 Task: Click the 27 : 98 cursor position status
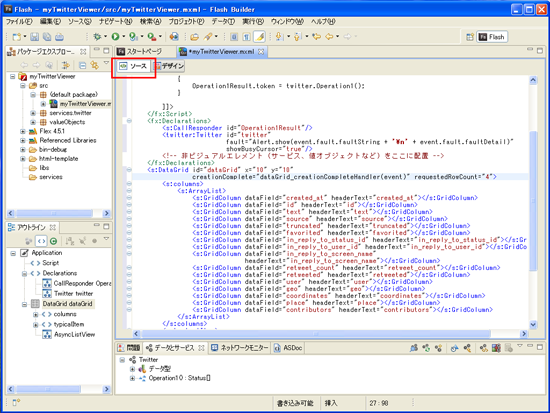point(378,403)
